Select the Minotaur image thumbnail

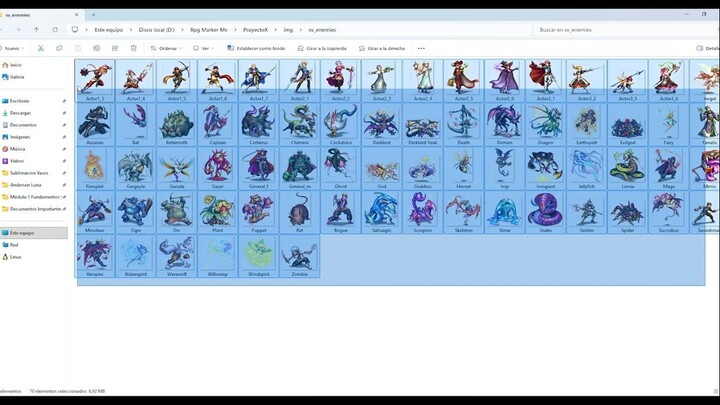click(95, 212)
